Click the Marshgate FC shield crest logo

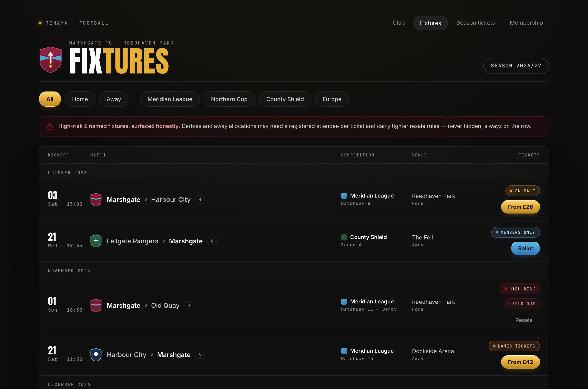tap(51, 60)
